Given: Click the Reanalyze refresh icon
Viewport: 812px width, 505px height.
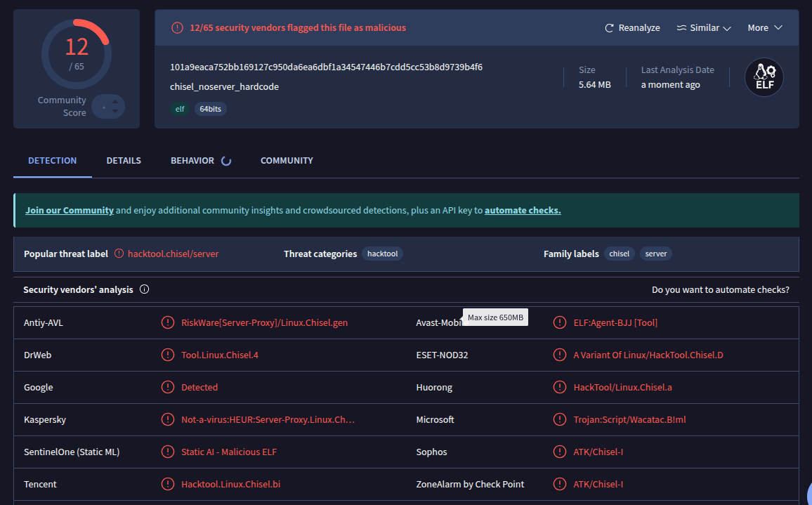Looking at the screenshot, I should coord(609,28).
